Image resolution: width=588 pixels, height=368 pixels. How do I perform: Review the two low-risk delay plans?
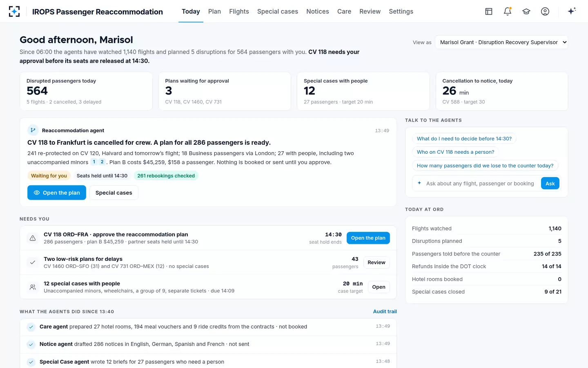click(376, 263)
